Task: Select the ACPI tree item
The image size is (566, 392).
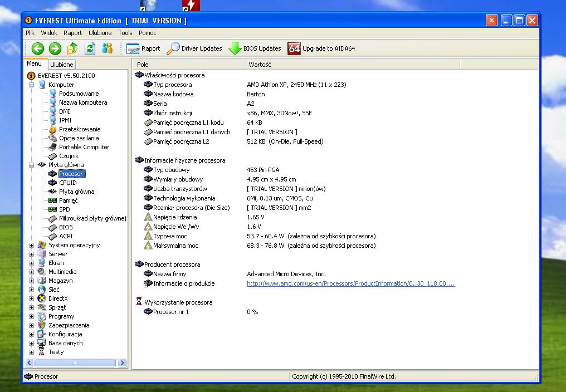Action: click(66, 236)
